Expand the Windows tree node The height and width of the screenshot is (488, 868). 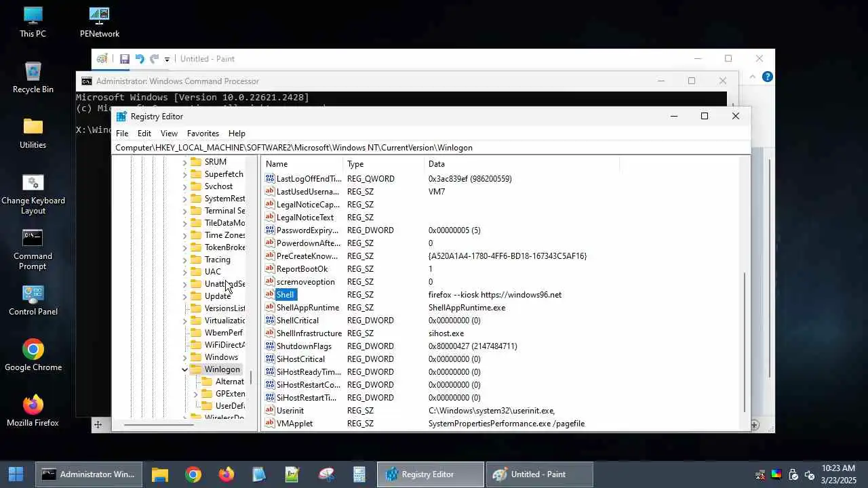[x=184, y=357]
